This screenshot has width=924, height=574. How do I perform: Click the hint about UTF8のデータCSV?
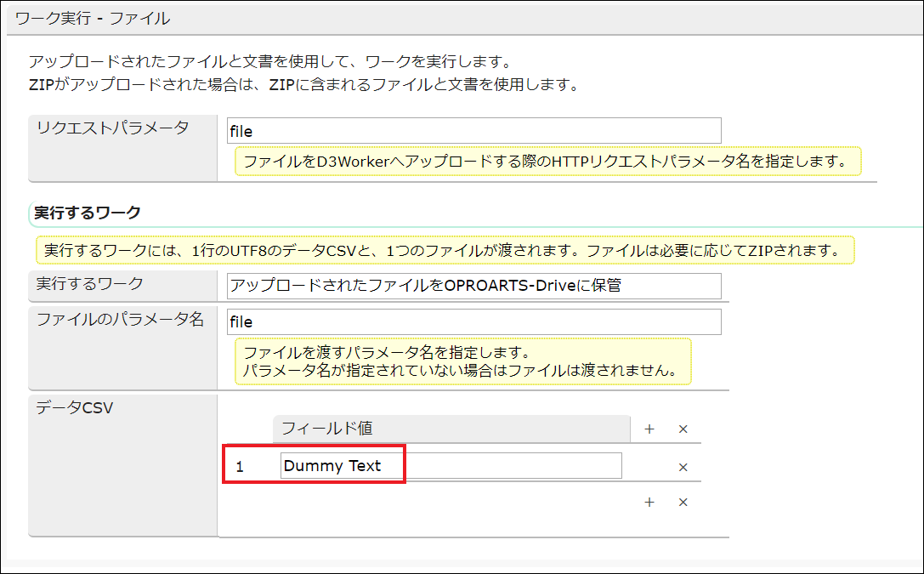(x=445, y=251)
